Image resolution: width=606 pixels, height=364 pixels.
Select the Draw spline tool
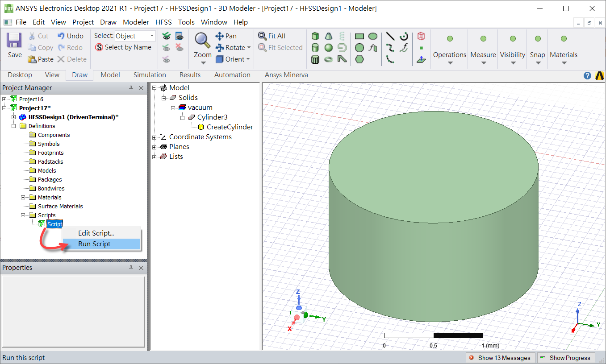point(390,48)
